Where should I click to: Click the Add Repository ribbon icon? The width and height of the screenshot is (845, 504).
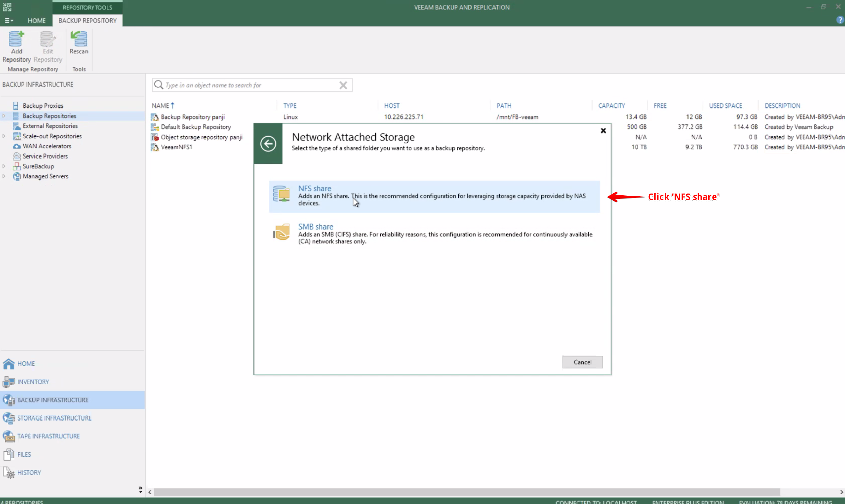click(x=16, y=39)
